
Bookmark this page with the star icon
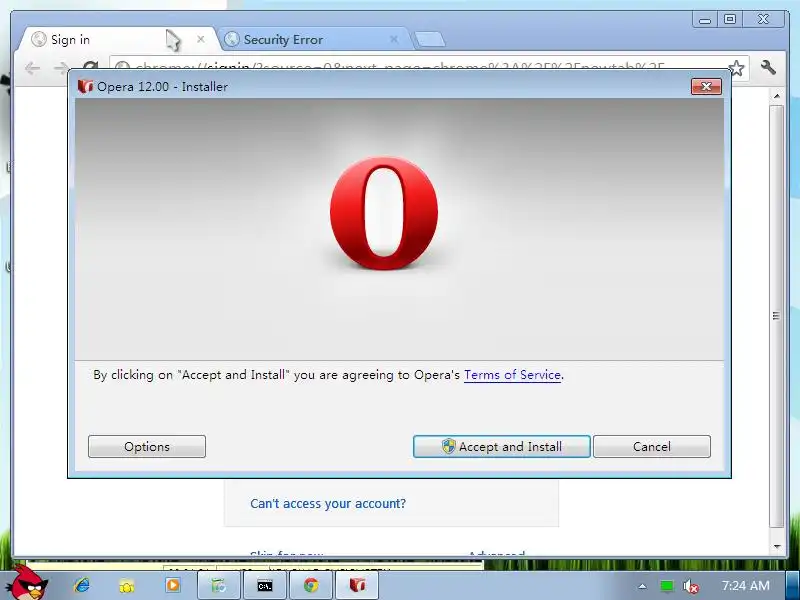pos(736,68)
